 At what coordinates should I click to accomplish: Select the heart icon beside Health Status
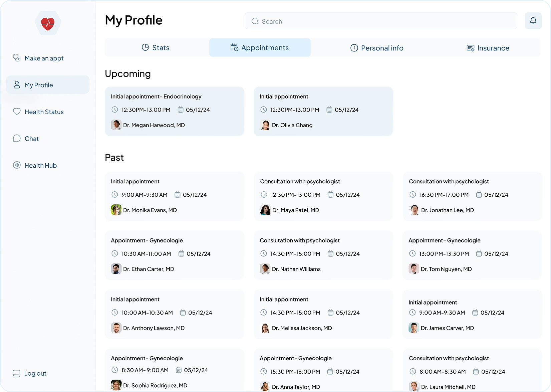point(17,112)
